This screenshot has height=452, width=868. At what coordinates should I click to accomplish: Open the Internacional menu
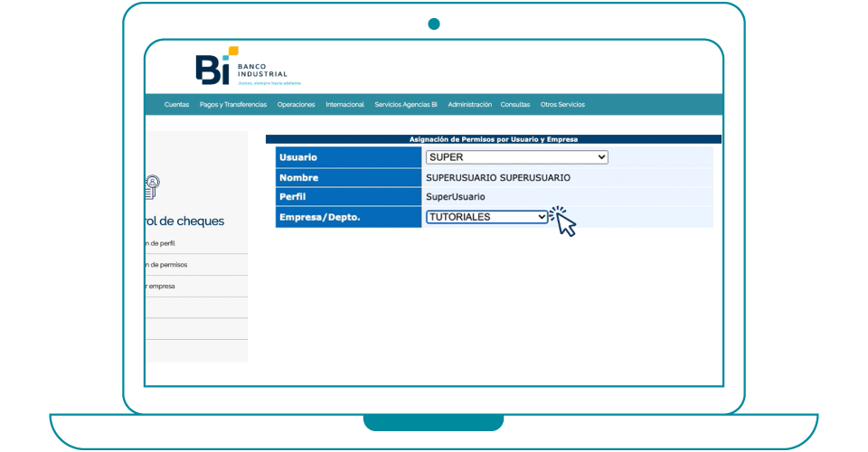(x=344, y=105)
